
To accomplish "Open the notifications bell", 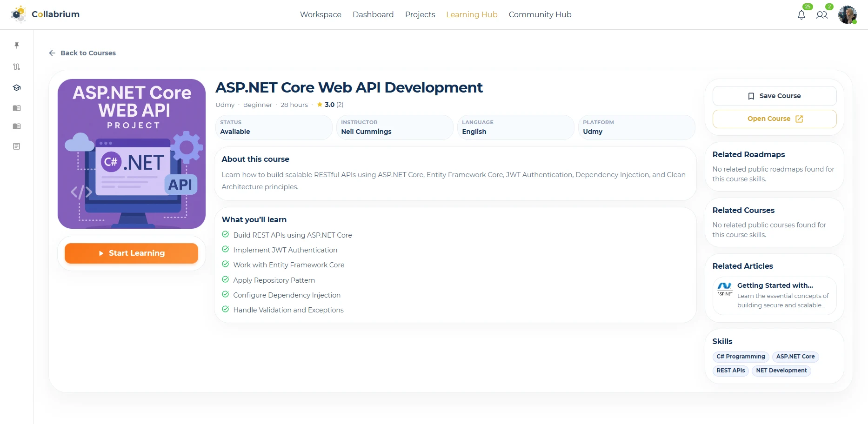I will pos(801,15).
